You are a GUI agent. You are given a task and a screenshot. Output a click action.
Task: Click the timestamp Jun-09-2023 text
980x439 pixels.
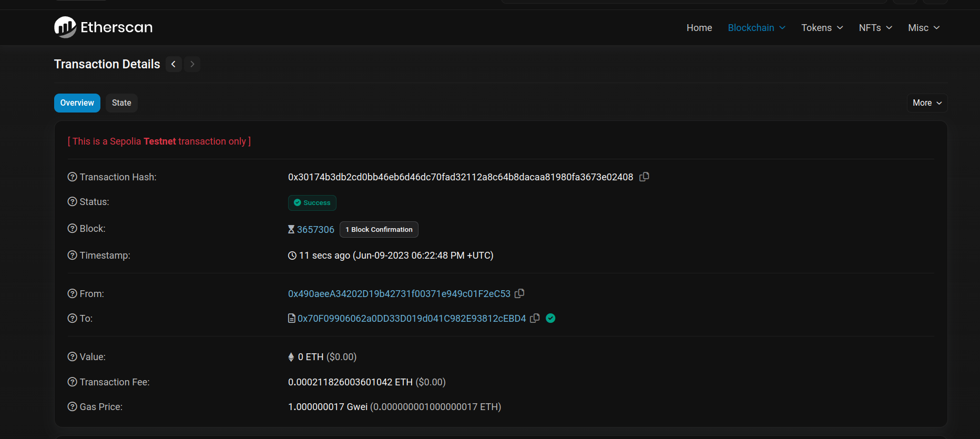423,256
